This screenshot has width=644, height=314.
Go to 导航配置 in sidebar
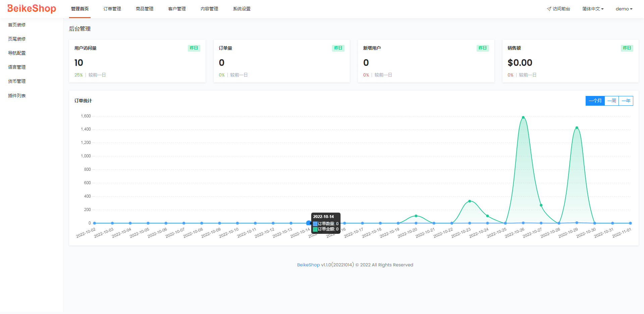click(17, 53)
